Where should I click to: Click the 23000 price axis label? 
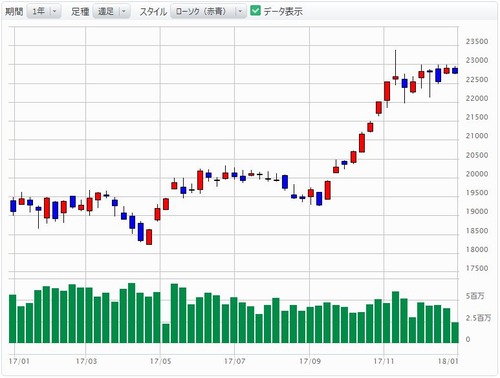click(477, 60)
